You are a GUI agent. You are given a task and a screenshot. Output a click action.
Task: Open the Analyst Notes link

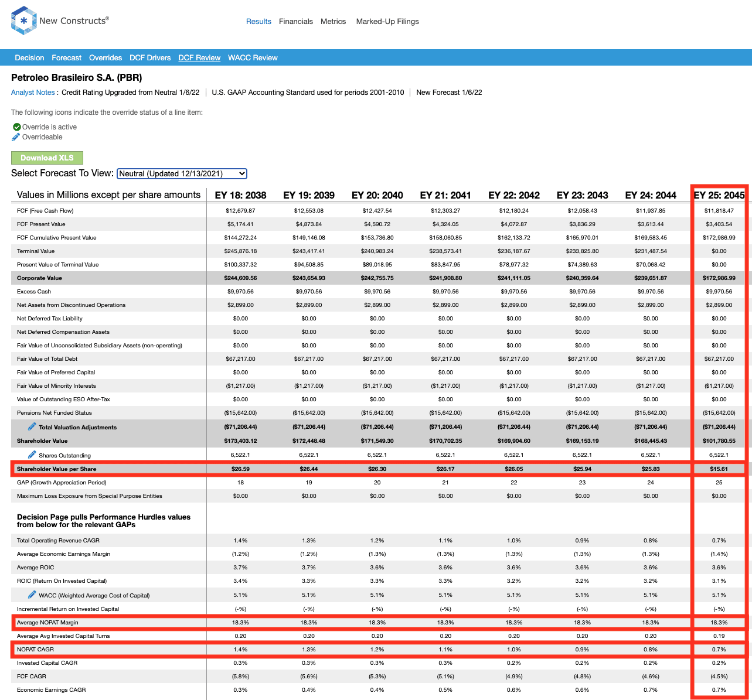33,93
